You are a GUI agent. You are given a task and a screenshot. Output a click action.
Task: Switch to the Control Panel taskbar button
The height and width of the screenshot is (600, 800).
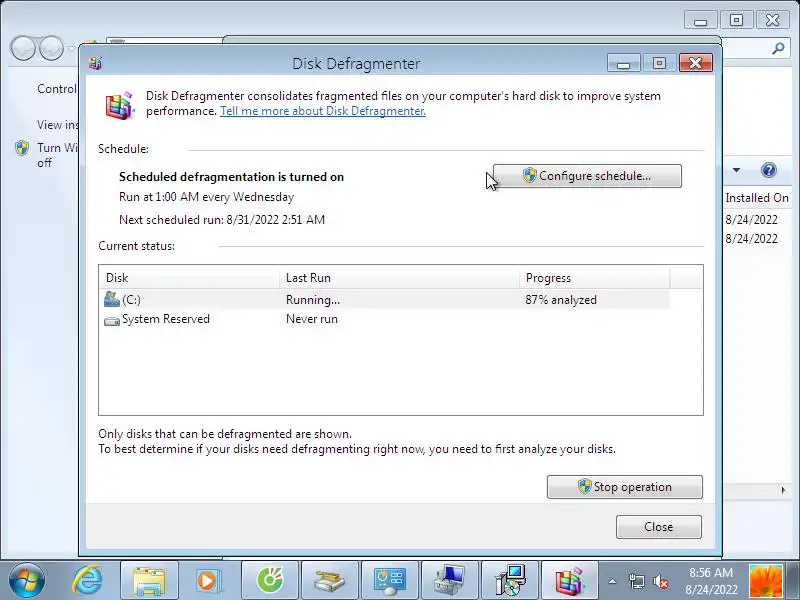point(390,580)
